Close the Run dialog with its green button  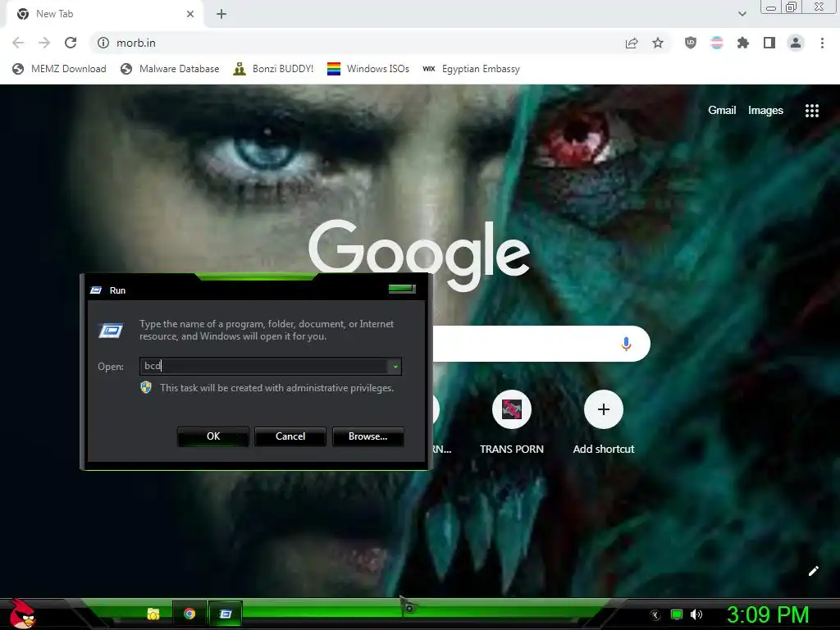402,289
